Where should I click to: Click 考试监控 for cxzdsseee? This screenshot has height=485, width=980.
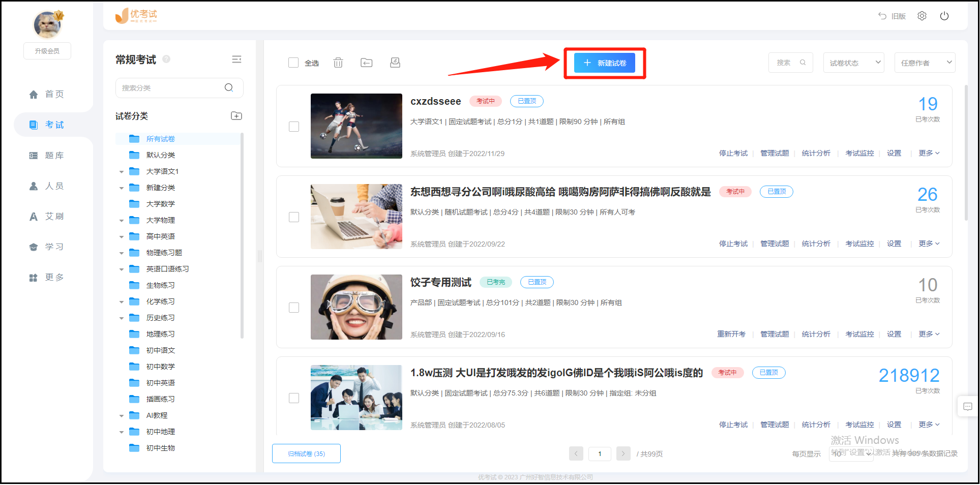tap(859, 153)
